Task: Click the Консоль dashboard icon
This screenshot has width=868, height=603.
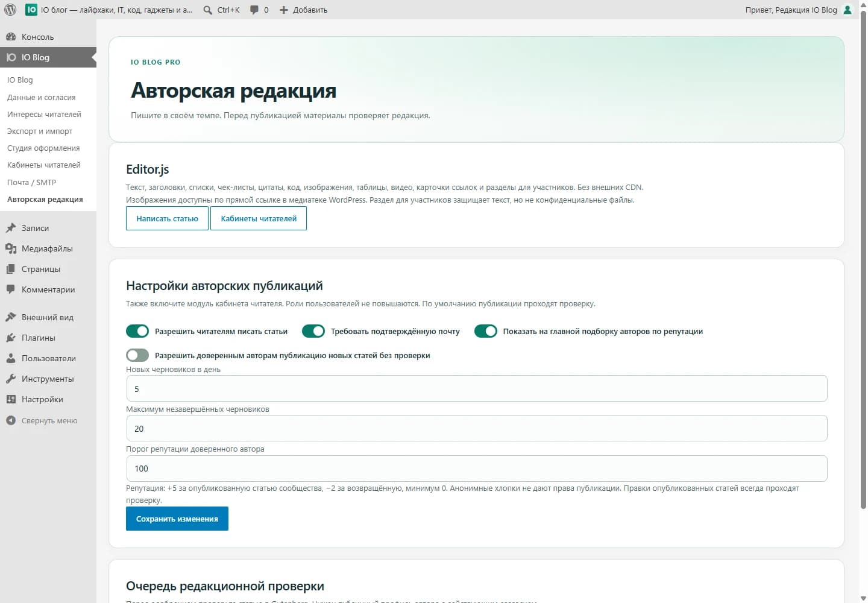Action: (x=11, y=37)
